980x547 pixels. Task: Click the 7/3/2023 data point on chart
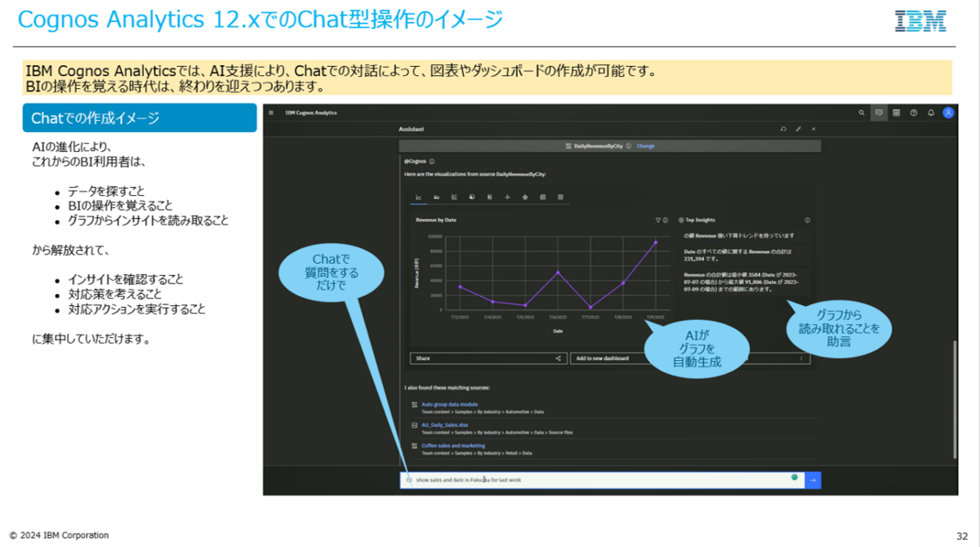(x=460, y=287)
